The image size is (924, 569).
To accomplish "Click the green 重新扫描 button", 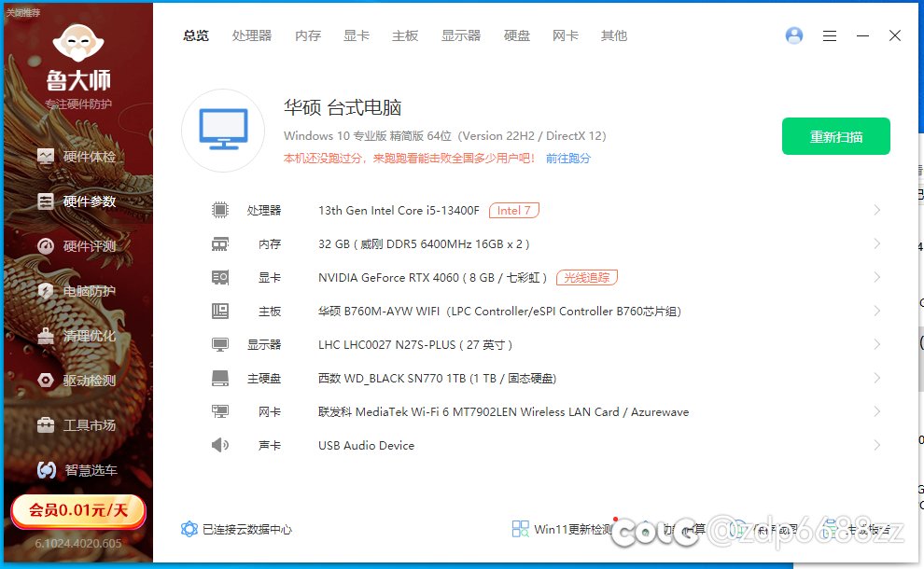I will (836, 137).
